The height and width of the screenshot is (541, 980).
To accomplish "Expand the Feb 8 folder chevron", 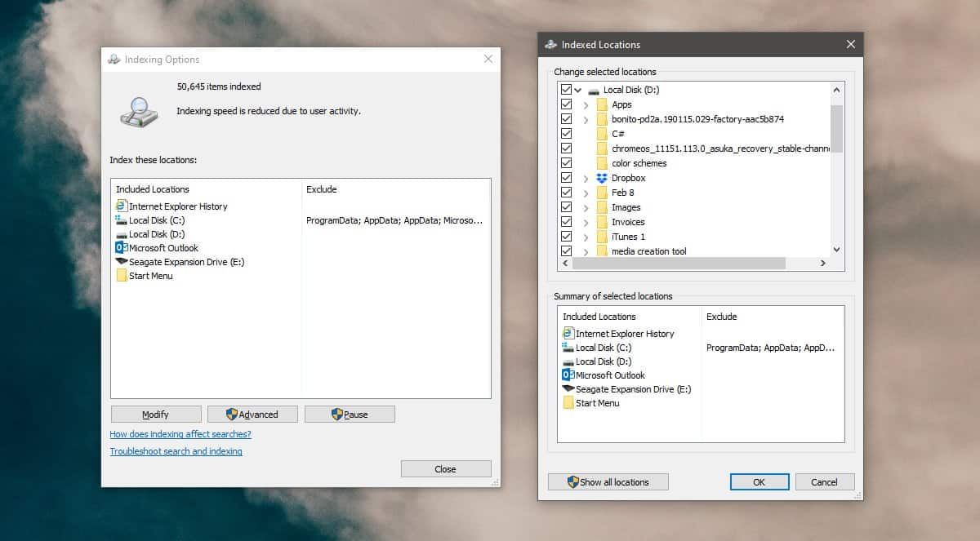I will [586, 193].
